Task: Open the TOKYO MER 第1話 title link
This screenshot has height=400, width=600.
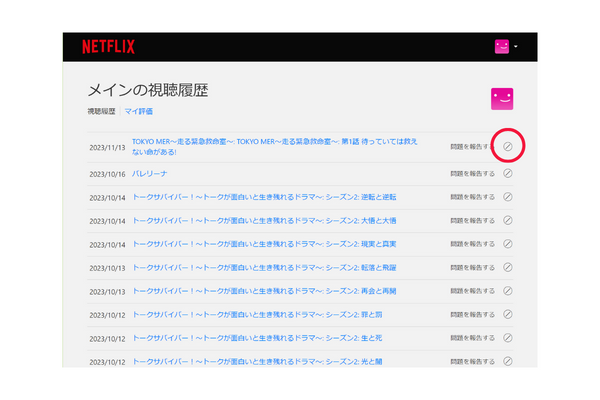Action: [274, 147]
